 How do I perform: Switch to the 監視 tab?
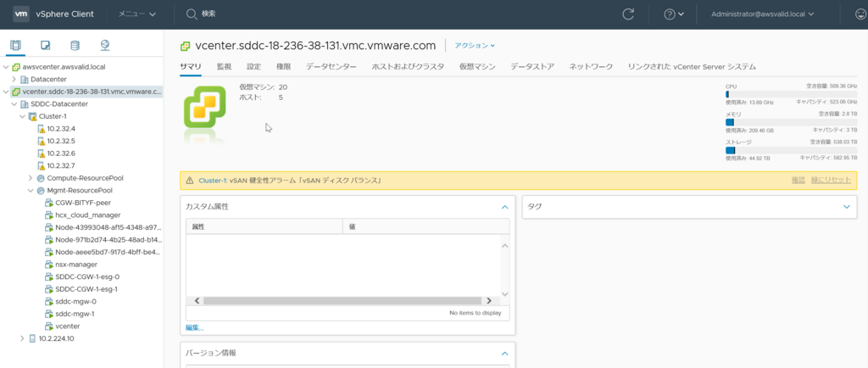(224, 66)
